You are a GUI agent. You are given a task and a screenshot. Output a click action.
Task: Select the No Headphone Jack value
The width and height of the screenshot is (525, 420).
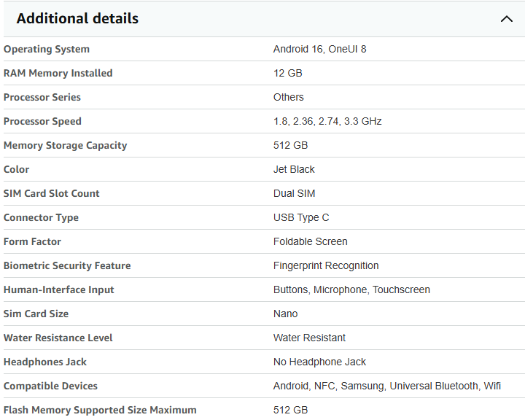point(320,362)
